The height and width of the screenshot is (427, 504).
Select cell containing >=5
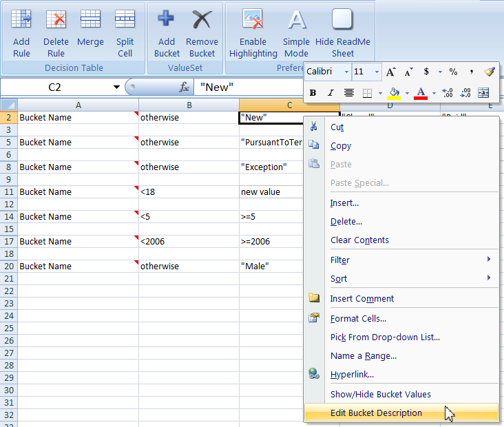(x=271, y=217)
